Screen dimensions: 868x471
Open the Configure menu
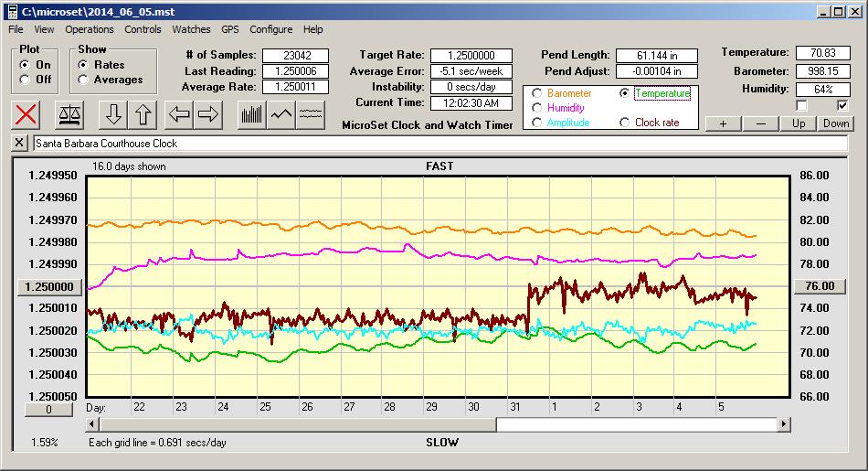tap(271, 29)
